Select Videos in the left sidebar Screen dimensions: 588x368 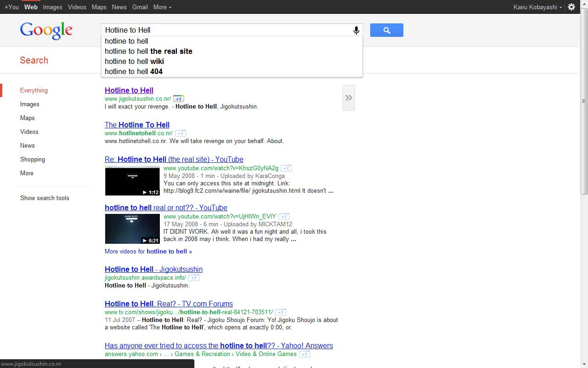[x=29, y=132]
